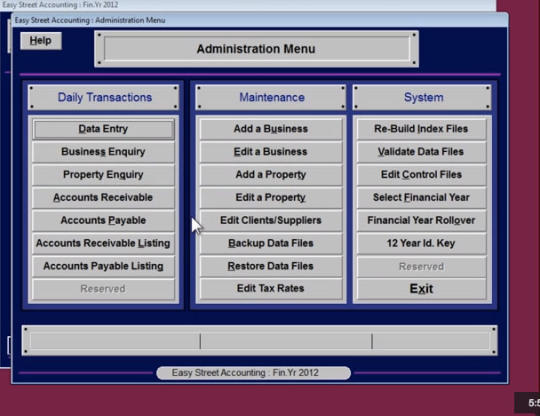Open Accounts Payable
This screenshot has height=416, width=540.
click(x=103, y=220)
